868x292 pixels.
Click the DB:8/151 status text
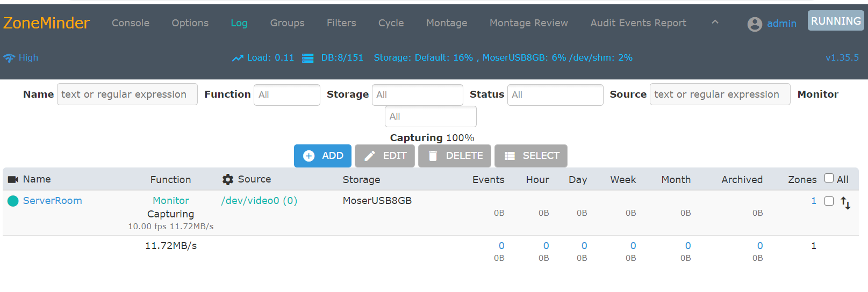click(342, 57)
